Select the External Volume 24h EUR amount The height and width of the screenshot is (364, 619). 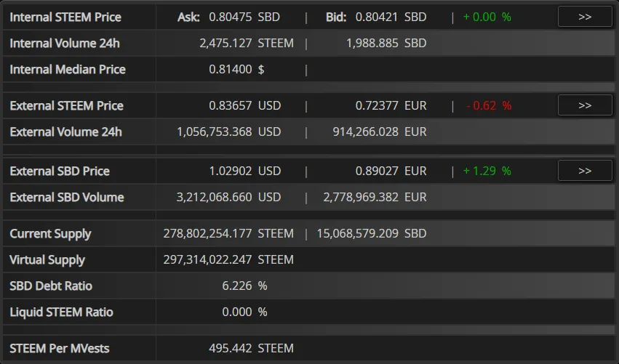(x=380, y=132)
